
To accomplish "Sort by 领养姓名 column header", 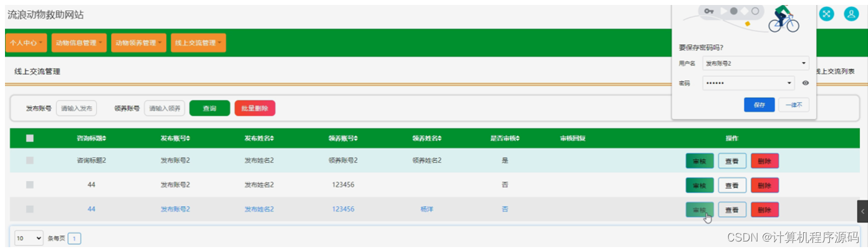I will (427, 138).
